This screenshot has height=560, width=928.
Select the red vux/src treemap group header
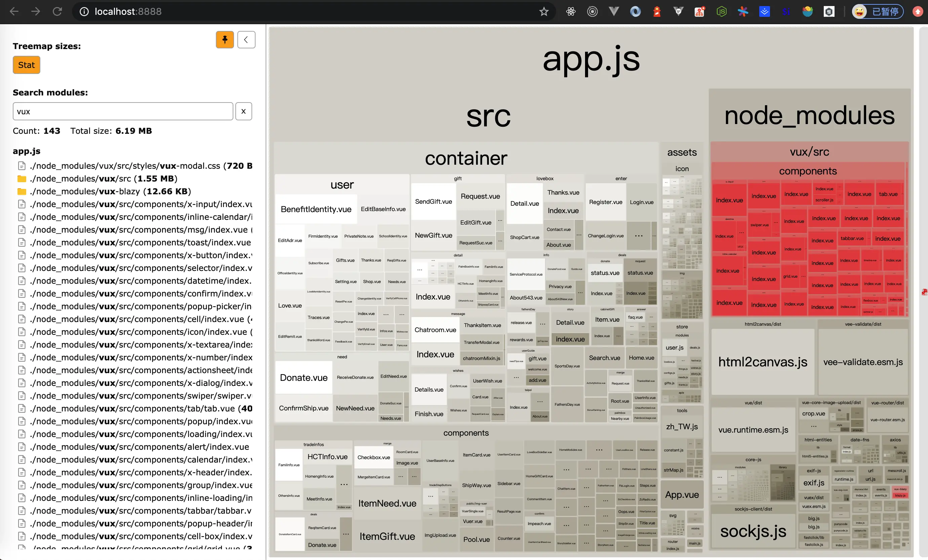pyautogui.click(x=809, y=152)
